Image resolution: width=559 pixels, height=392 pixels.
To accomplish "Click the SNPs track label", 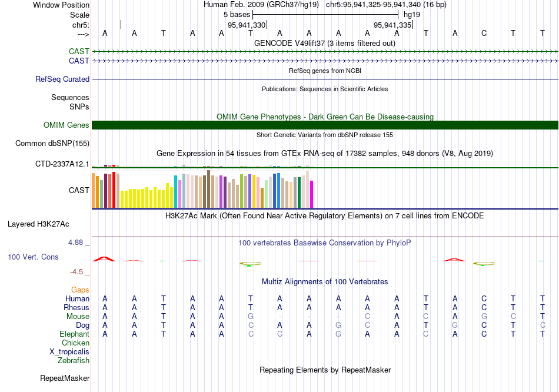I will (x=79, y=107).
